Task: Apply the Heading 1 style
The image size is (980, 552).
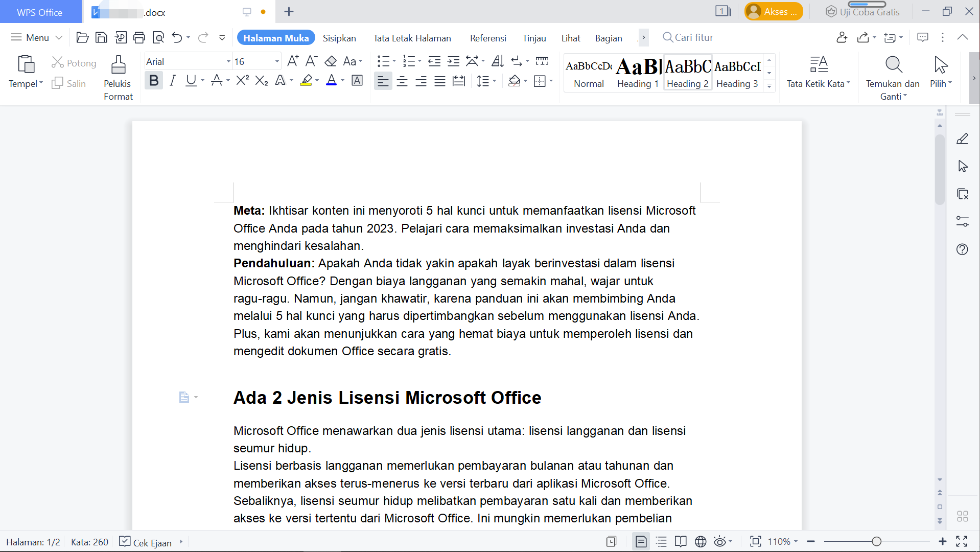Action: [x=638, y=73]
